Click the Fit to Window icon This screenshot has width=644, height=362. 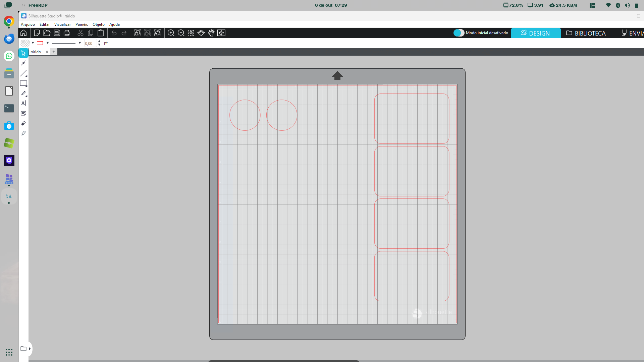pos(221,33)
